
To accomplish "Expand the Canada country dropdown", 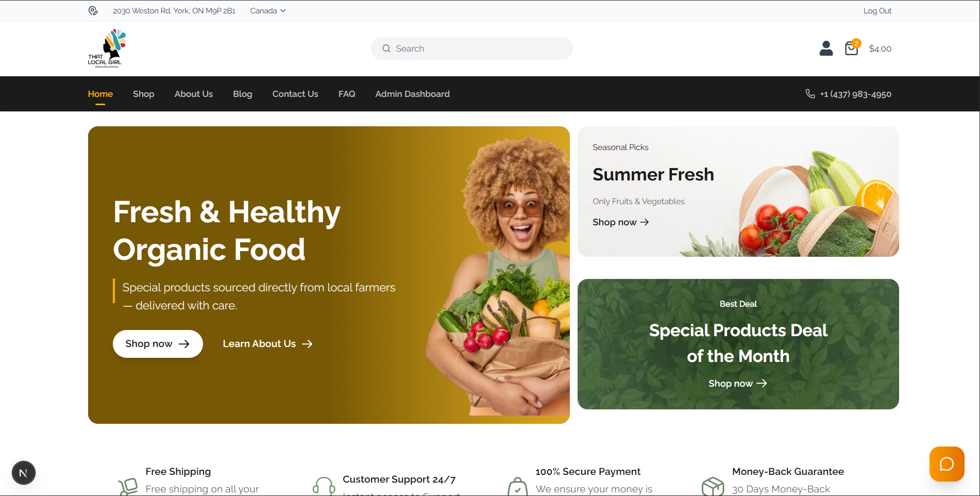I will (268, 11).
